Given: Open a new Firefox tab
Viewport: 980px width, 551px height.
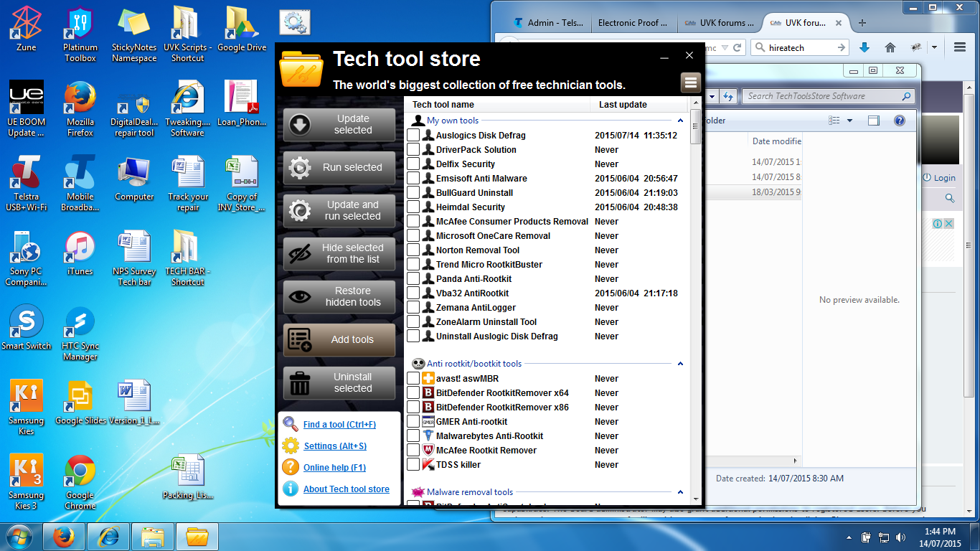Looking at the screenshot, I should [862, 22].
